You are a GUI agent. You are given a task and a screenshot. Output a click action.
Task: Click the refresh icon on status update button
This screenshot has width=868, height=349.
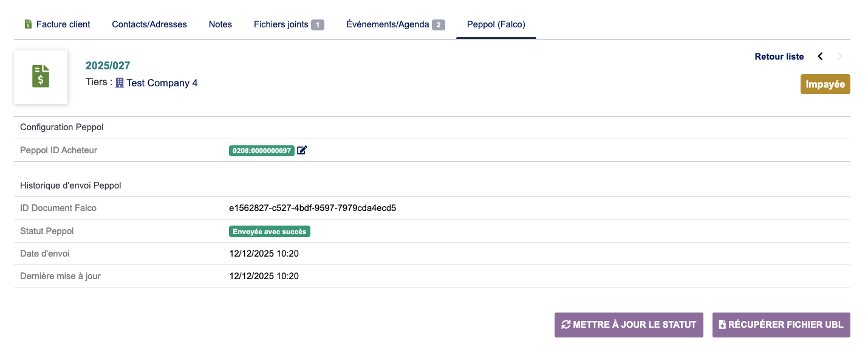pyautogui.click(x=566, y=325)
